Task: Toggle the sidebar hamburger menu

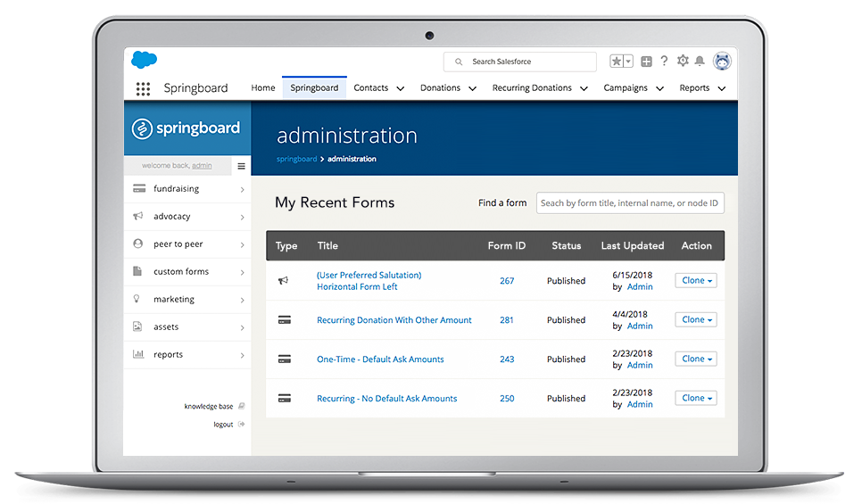Action: click(241, 166)
